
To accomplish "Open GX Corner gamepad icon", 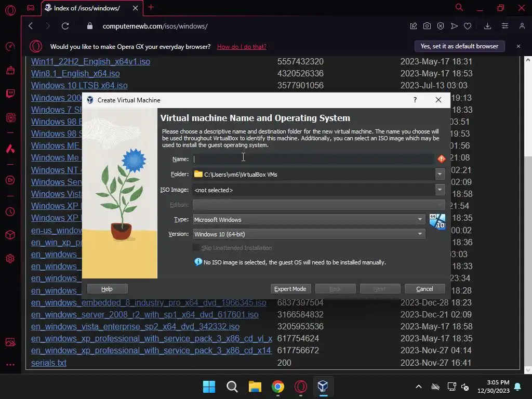I will [x=31, y=8].
